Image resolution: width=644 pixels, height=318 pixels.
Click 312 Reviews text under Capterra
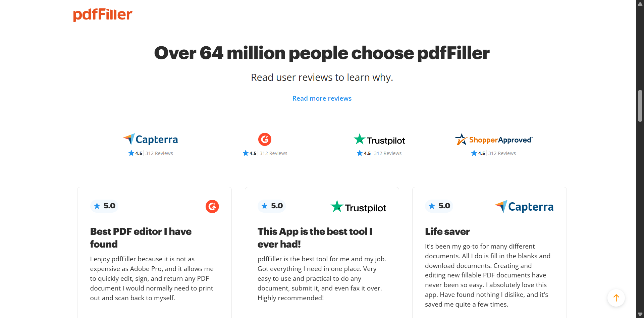pos(159,153)
